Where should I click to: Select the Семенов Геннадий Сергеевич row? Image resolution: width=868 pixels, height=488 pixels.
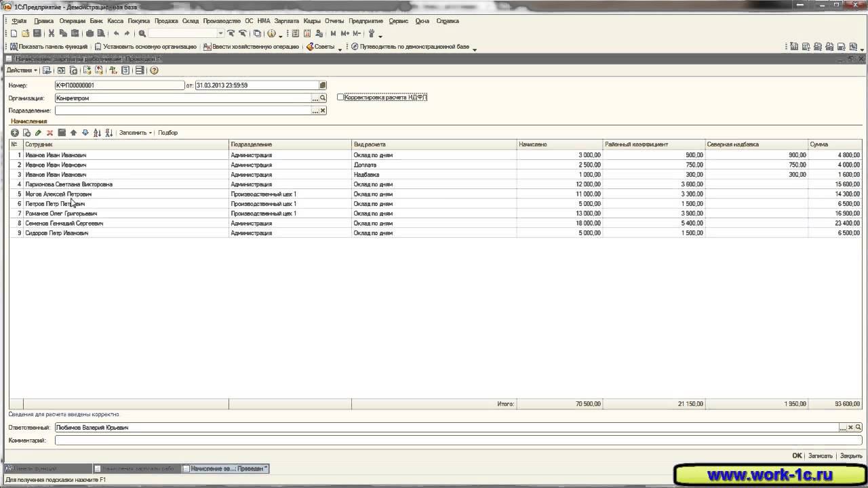[435, 223]
